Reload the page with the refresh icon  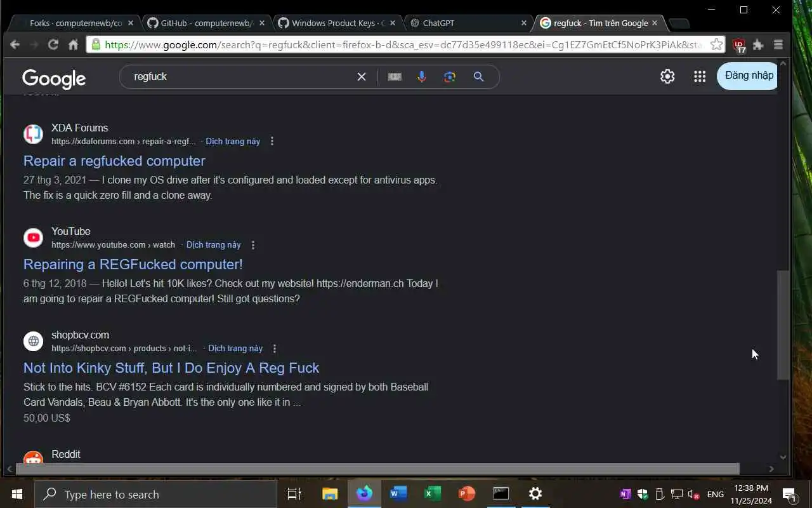[x=53, y=44]
